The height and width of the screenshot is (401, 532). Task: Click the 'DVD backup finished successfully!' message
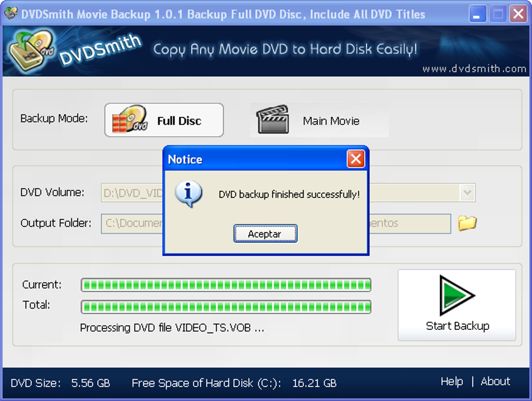coord(289,194)
